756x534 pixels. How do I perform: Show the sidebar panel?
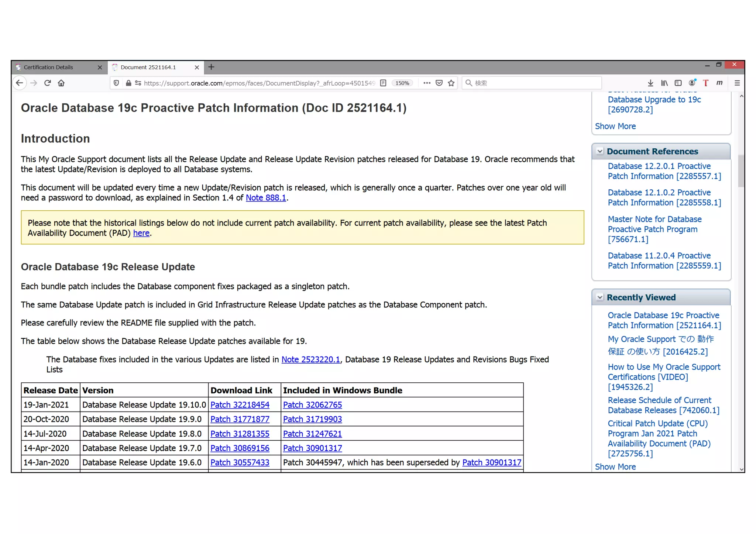tap(678, 83)
